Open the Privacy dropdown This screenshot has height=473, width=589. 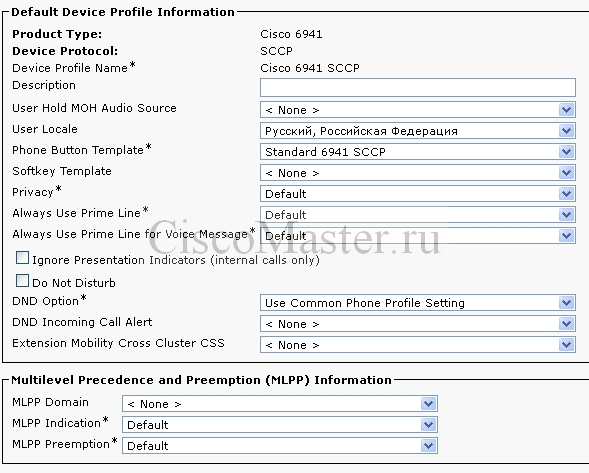418,194
